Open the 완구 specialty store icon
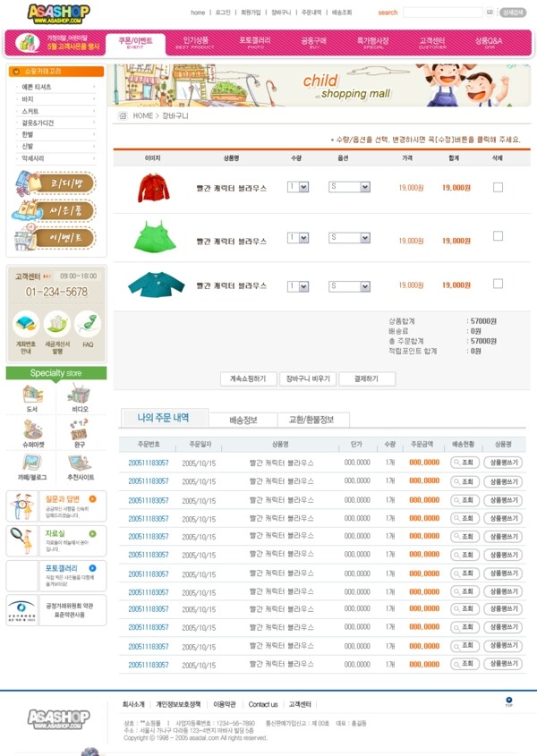 (x=79, y=429)
